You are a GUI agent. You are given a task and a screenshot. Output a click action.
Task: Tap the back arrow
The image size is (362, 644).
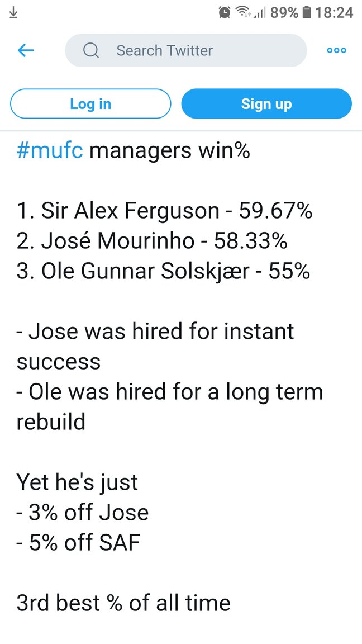pos(26,50)
